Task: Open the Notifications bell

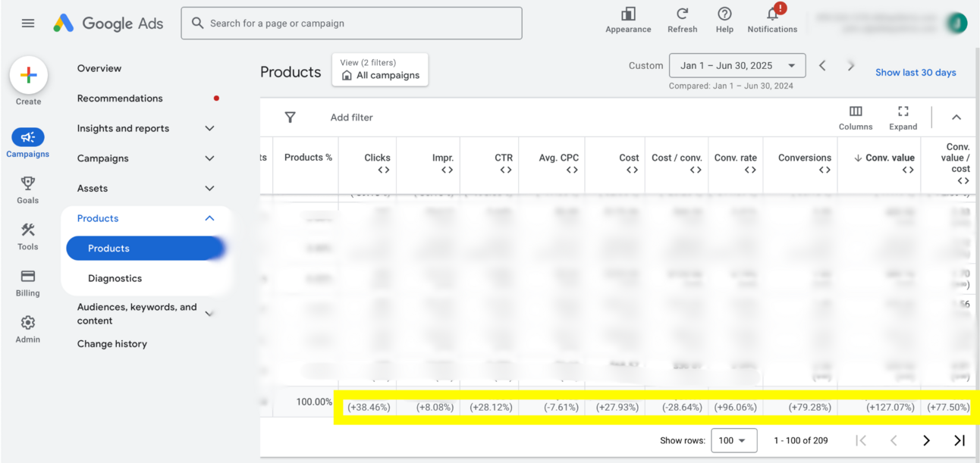Action: tap(771, 19)
